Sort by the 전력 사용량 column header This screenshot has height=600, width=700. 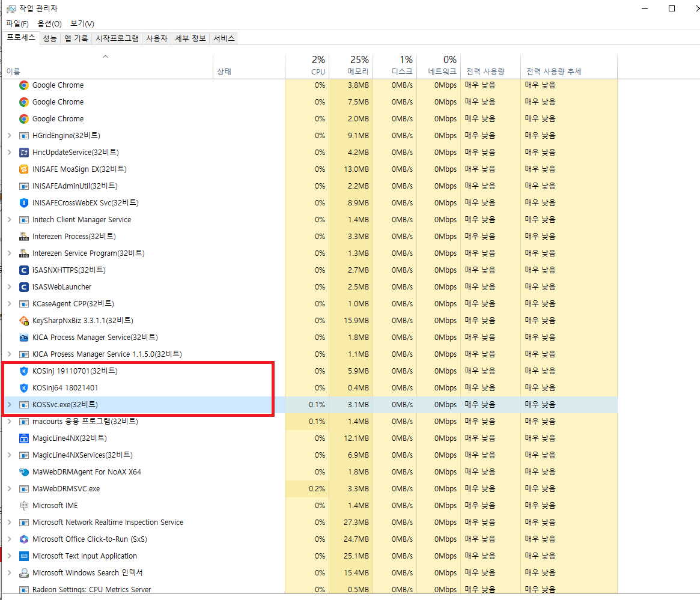tap(490, 66)
